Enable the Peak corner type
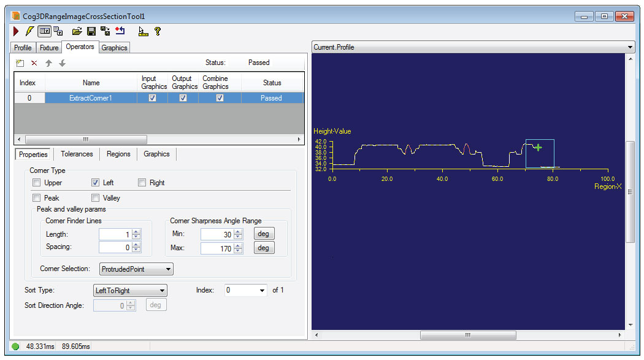Screen dimensions: 644x360 tap(36, 197)
